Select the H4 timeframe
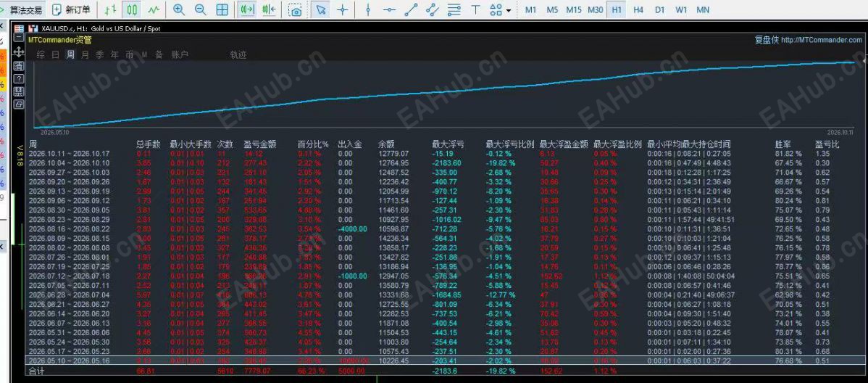Image resolution: width=868 pixels, height=383 pixels. click(x=638, y=9)
